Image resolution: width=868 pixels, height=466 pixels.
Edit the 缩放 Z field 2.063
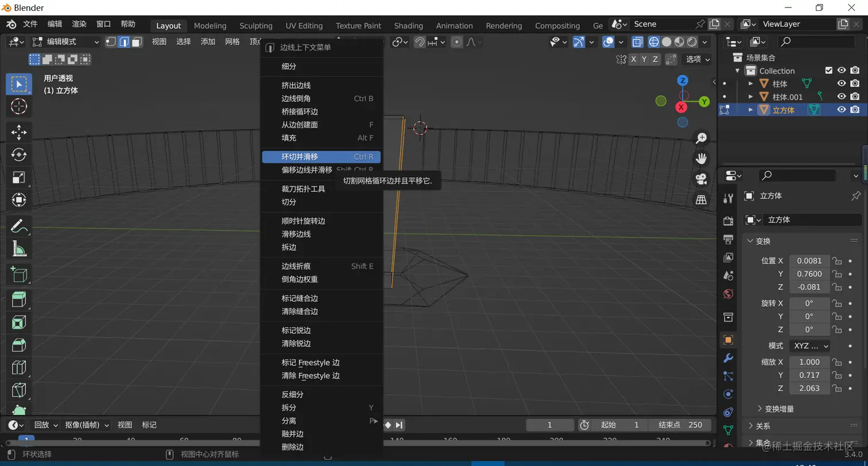(x=809, y=389)
